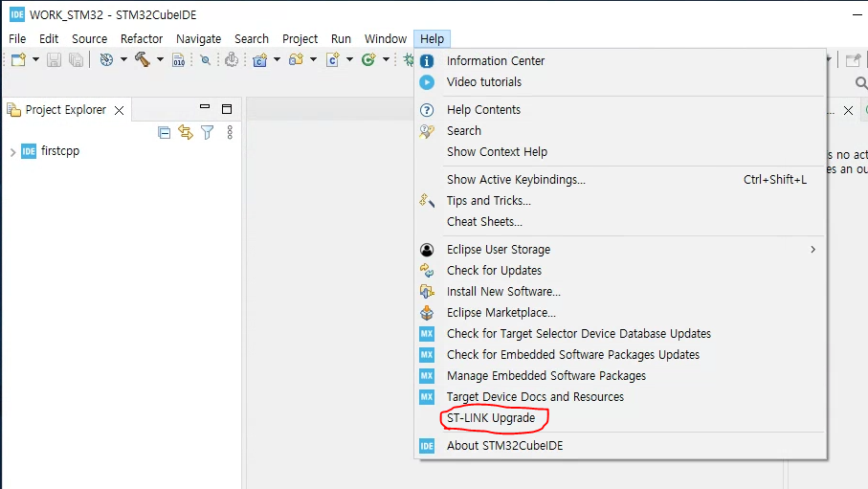Viewport: 868px width, 489px height.
Task: Choose Cheat Sheets entry
Action: tap(620, 221)
